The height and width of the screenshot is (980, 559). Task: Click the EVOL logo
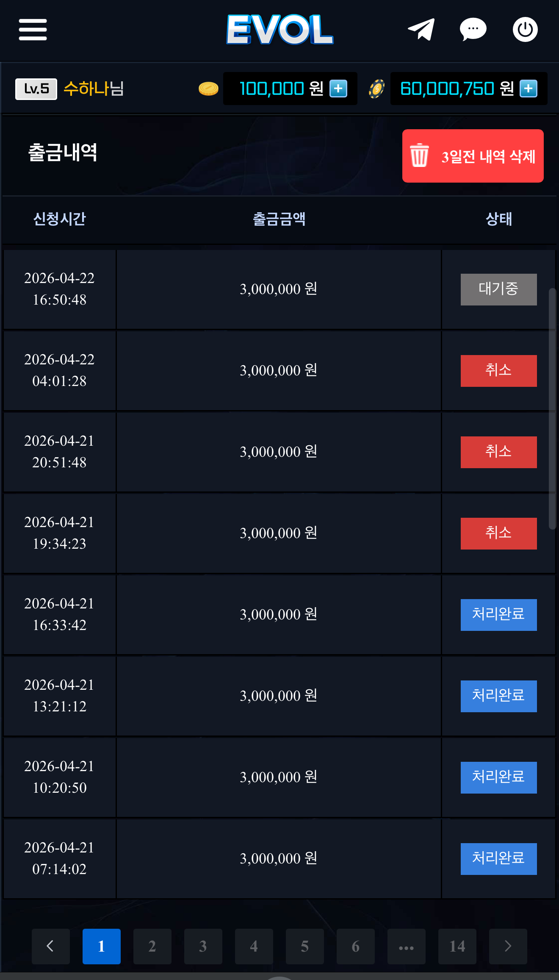tap(279, 30)
